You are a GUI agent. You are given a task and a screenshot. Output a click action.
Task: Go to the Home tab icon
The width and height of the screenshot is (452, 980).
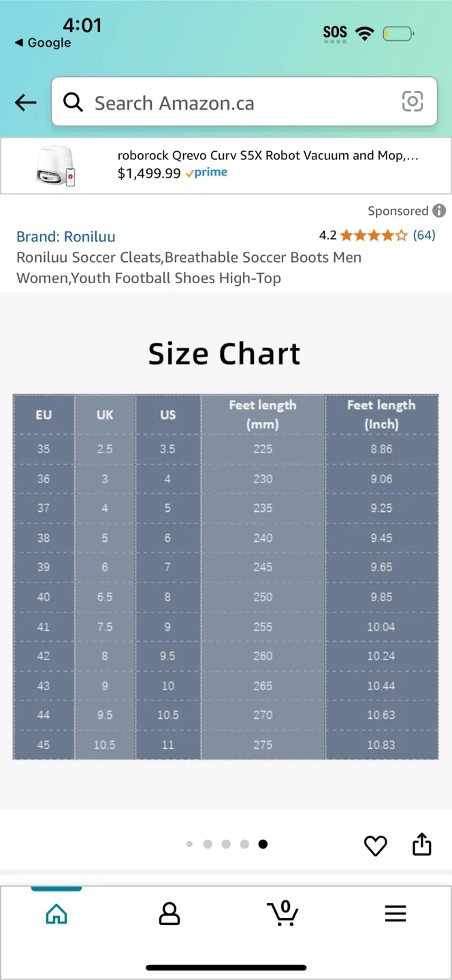[56, 914]
